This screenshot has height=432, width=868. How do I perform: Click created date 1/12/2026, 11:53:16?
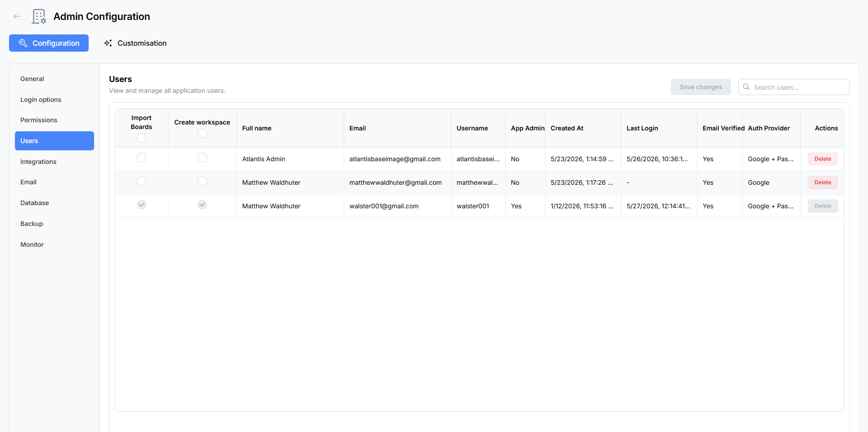point(582,206)
